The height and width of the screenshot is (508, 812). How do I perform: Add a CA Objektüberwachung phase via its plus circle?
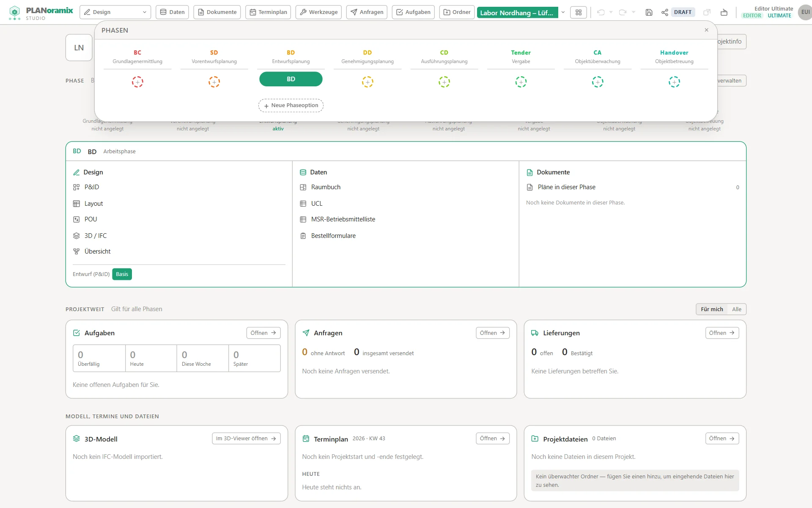[x=598, y=82]
